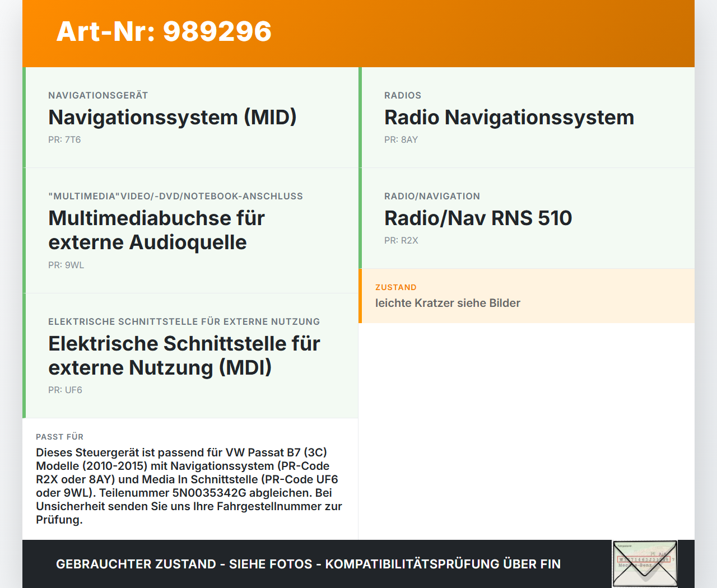Image resolution: width=717 pixels, height=588 pixels.
Task: Click the RADIOS category label
Action: 403,96
